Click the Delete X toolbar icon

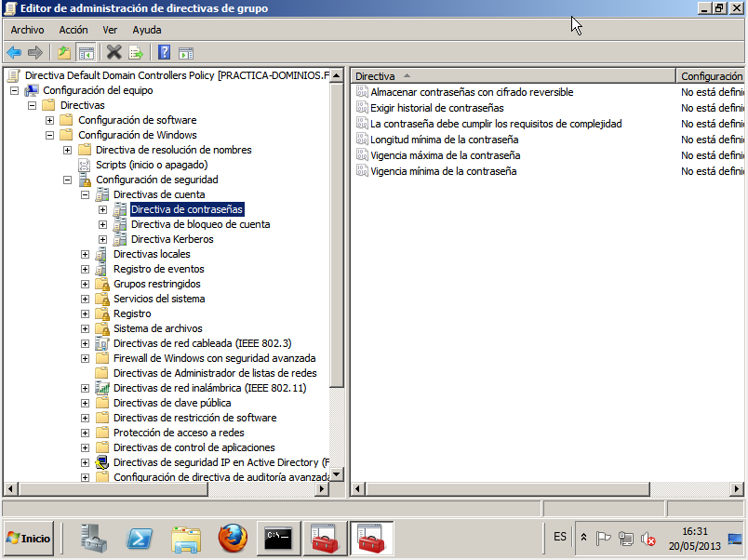[114, 52]
